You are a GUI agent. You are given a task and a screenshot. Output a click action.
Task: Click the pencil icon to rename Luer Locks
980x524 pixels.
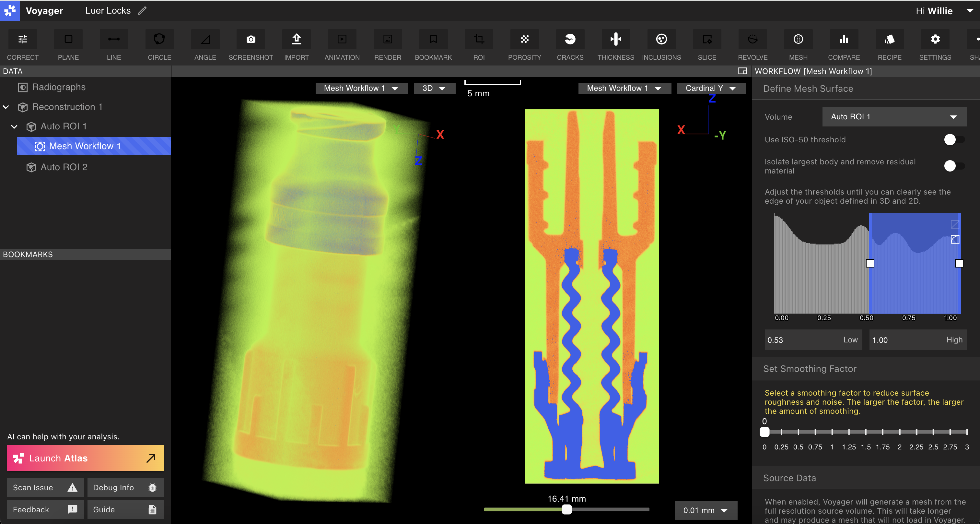click(142, 11)
